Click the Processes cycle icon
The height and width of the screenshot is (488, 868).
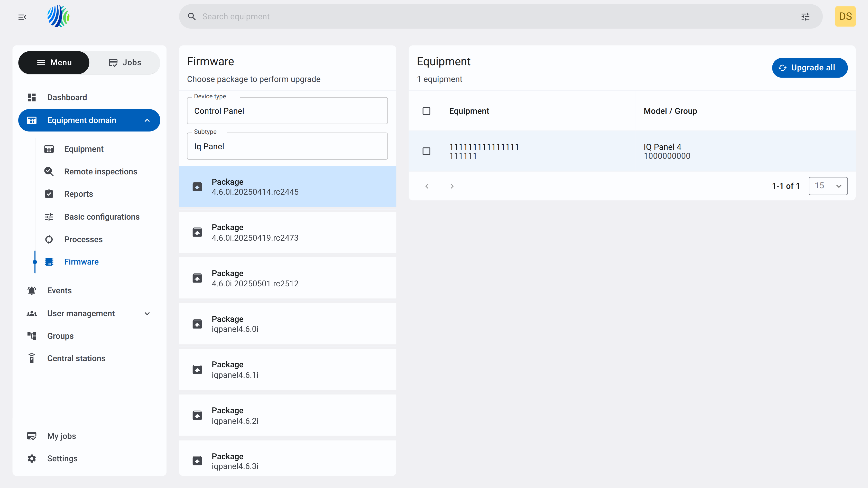coord(49,239)
